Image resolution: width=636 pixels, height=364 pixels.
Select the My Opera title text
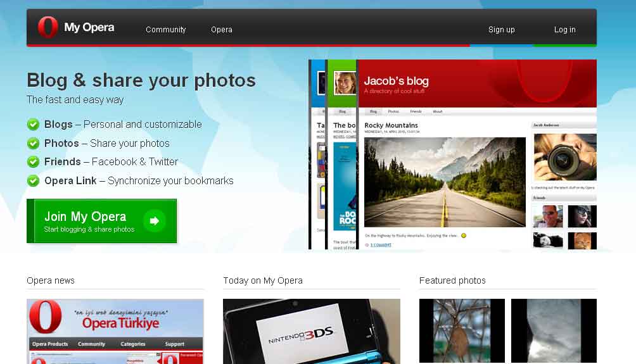click(x=89, y=28)
